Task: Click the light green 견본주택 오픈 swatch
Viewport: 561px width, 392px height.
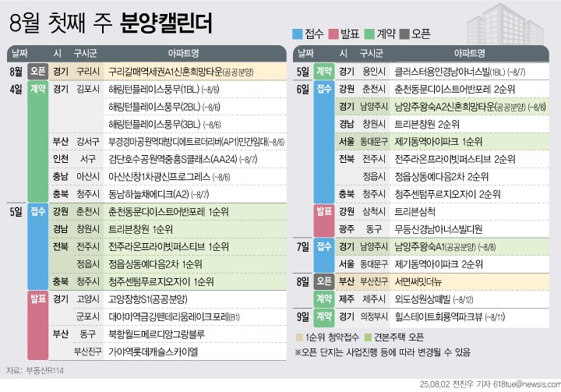Action: 371,336
